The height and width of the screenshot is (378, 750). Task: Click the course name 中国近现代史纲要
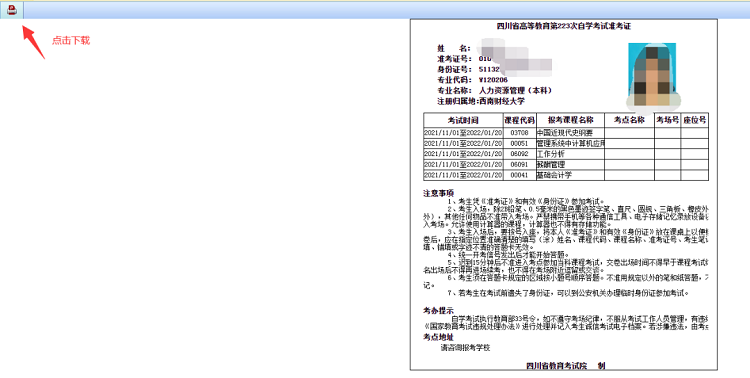[565, 133]
